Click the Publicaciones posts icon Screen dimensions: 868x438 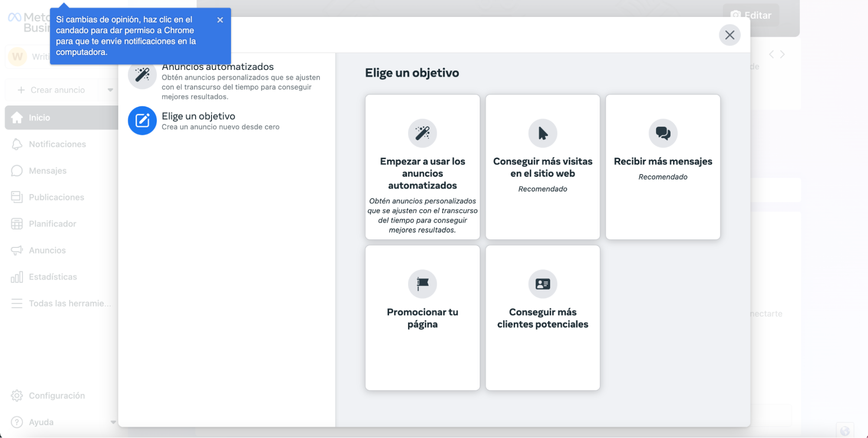pos(17,197)
